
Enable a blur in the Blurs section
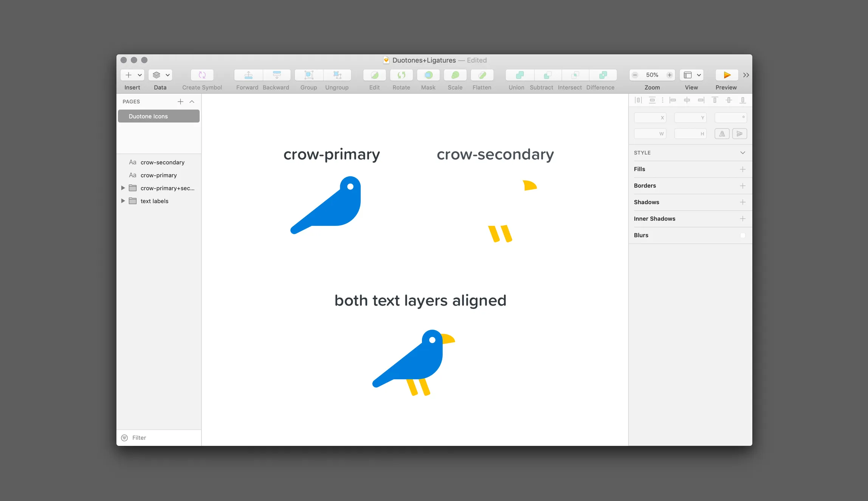tap(743, 235)
